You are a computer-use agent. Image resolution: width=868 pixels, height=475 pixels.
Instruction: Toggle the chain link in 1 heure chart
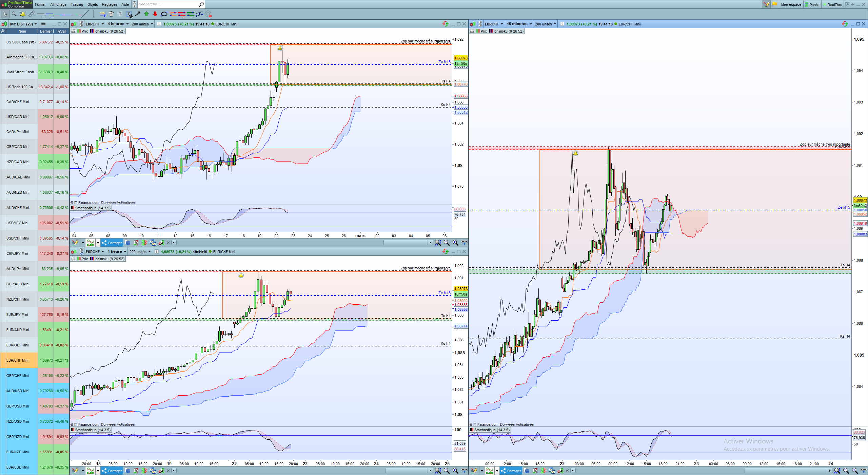81,251
